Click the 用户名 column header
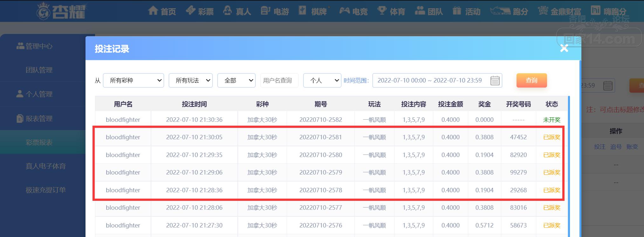The width and height of the screenshot is (644, 237). tap(123, 104)
